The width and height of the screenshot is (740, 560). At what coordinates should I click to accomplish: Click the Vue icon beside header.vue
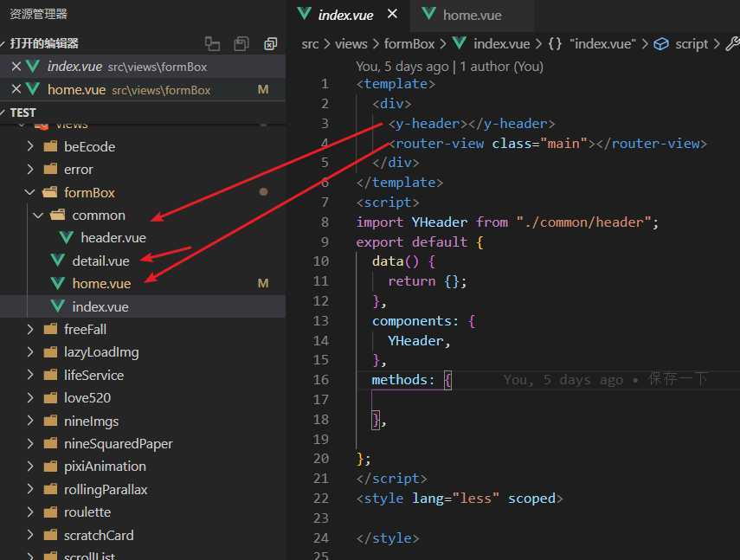click(x=66, y=237)
